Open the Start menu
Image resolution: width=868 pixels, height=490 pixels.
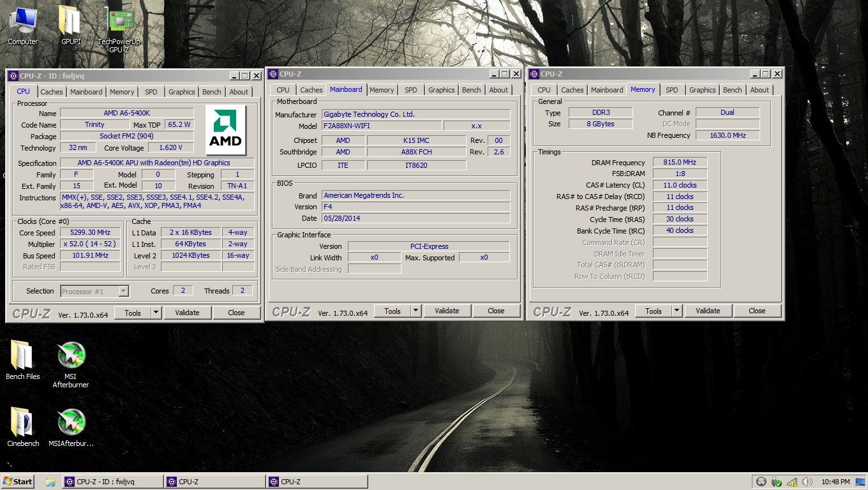tap(18, 482)
